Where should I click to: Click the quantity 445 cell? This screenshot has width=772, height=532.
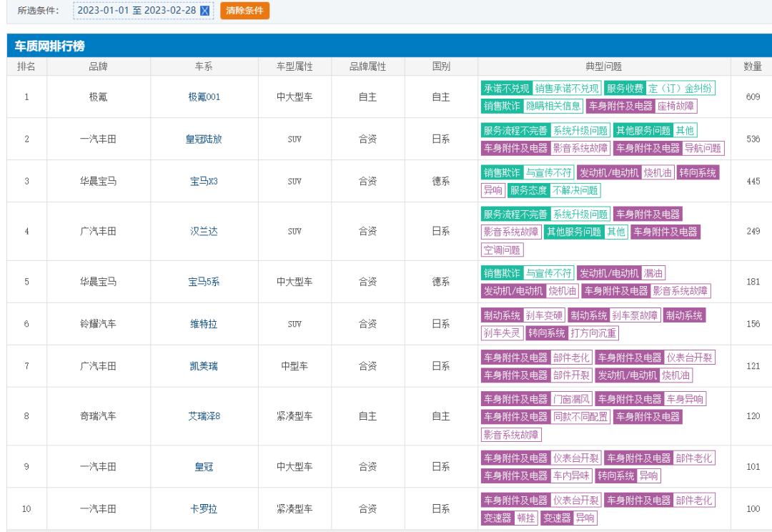[753, 182]
